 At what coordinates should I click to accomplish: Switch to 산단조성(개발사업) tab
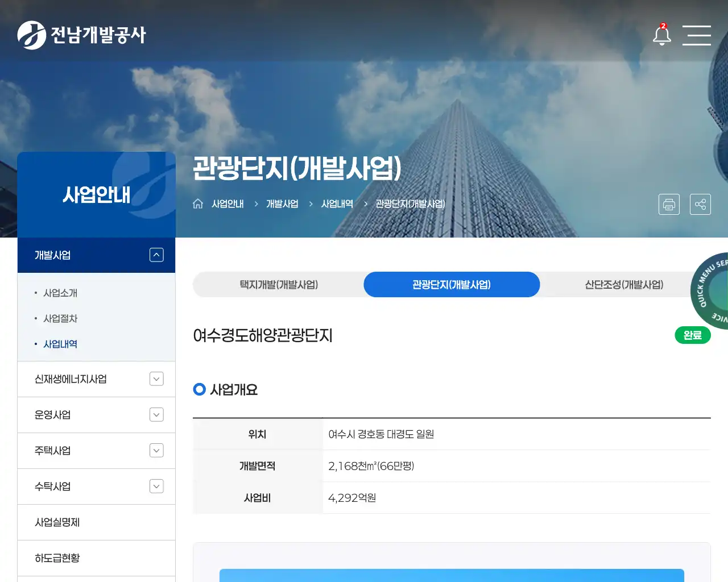pos(624,285)
